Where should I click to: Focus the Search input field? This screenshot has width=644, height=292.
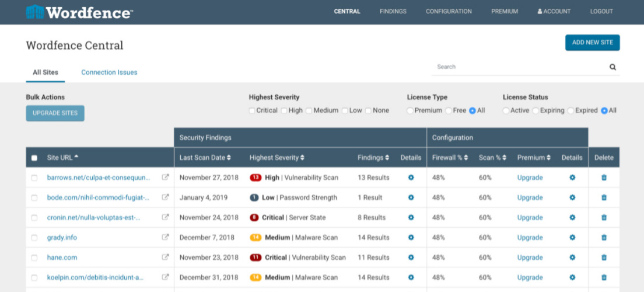click(x=520, y=67)
